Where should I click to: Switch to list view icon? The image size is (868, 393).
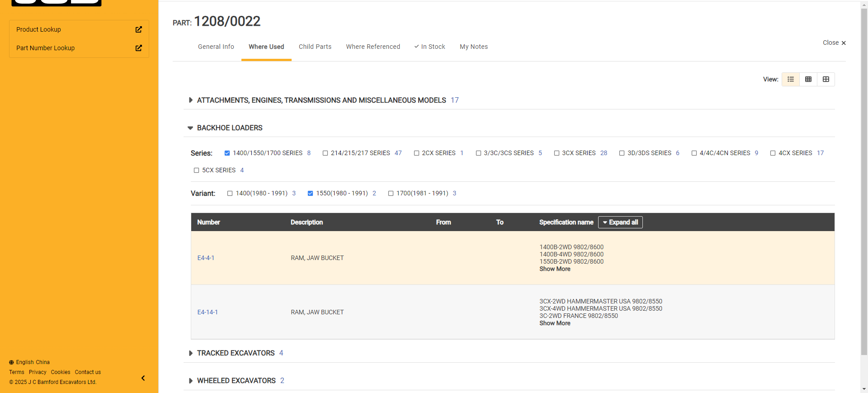click(x=790, y=79)
